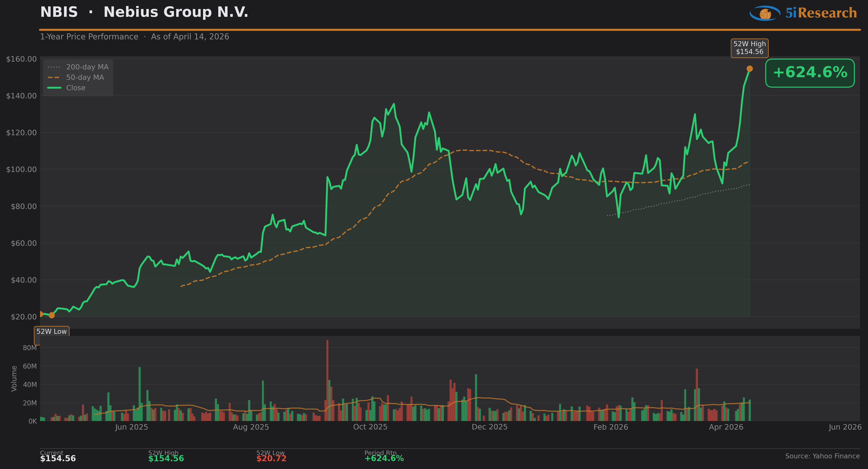Click the tallest red volume bar
Viewport: 868px width, 469px height.
(327, 380)
